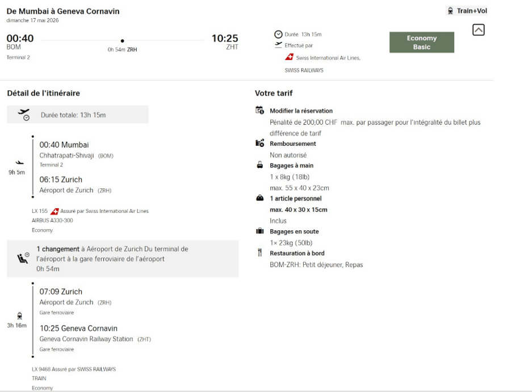Click the refund icon beside Remboursement
This screenshot has width=532, height=392.
(260, 144)
